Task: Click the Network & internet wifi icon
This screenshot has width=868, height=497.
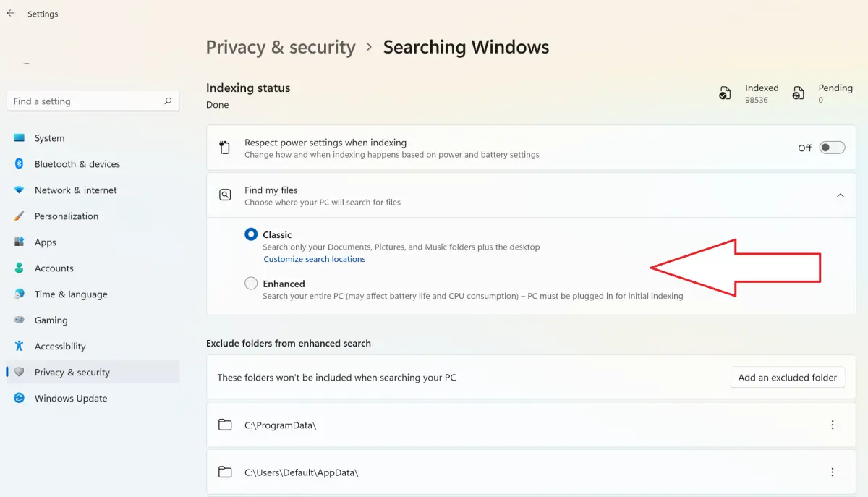Action: click(x=20, y=190)
